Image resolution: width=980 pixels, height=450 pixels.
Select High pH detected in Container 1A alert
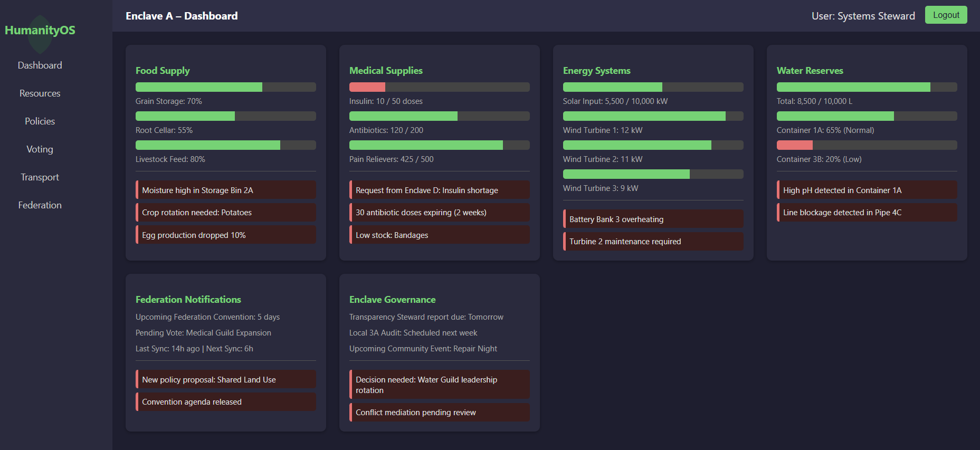(867, 190)
